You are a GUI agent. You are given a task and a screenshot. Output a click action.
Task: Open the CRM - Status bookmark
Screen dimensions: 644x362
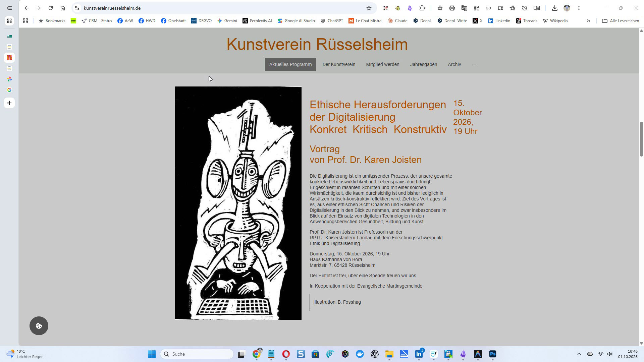pos(97,21)
